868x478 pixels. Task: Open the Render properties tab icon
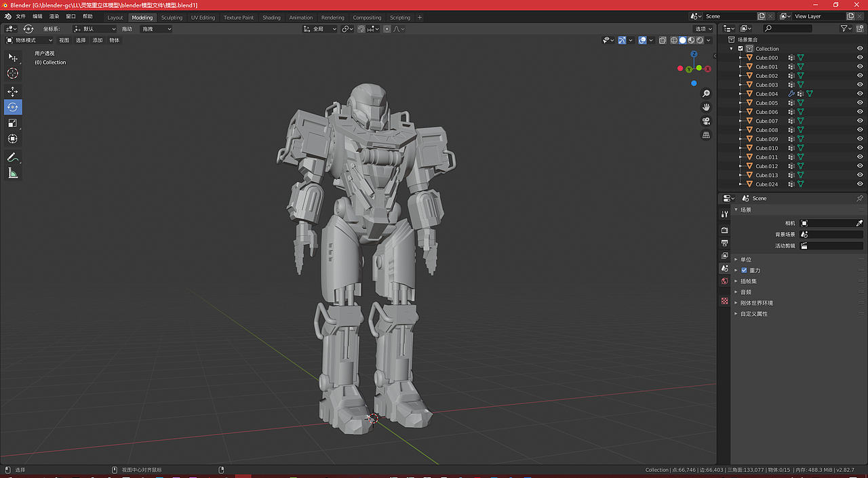pyautogui.click(x=724, y=231)
